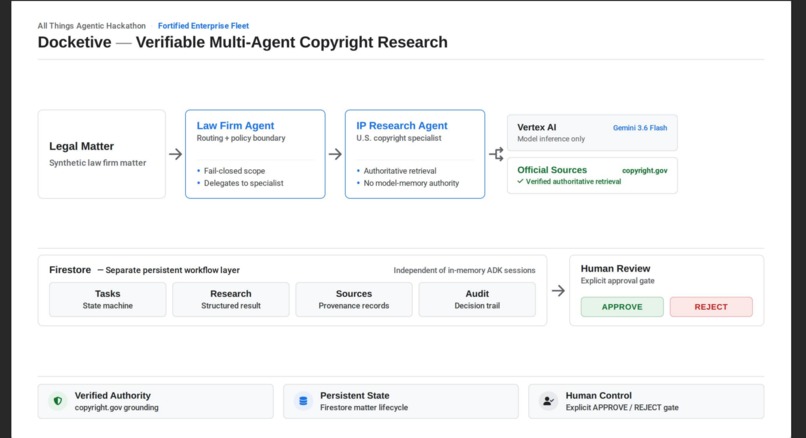Select the Audit Decision trail card
Screen dimensions: 806x438
pos(477,299)
